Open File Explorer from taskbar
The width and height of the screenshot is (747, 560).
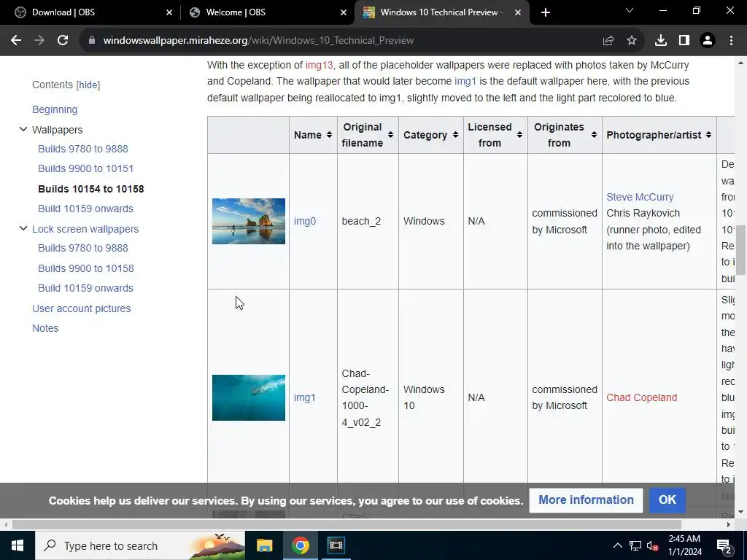pyautogui.click(x=264, y=545)
